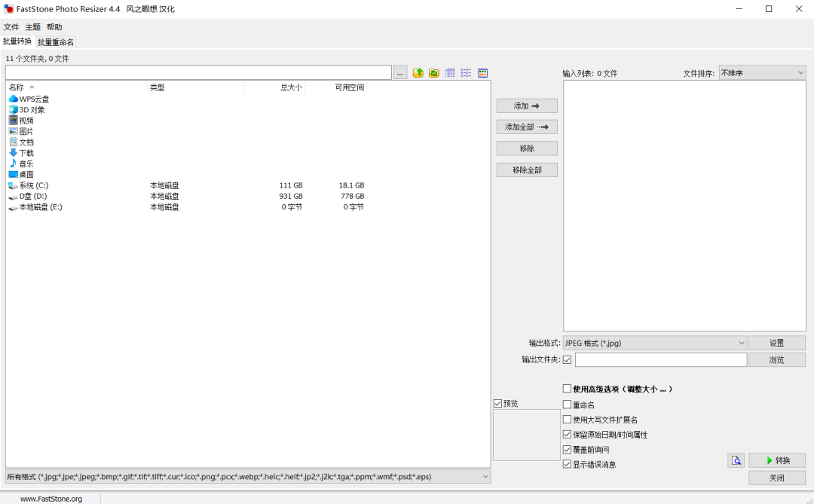Uncheck 显示错误消息 checkbox
This screenshot has width=814, height=504.
pos(568,464)
